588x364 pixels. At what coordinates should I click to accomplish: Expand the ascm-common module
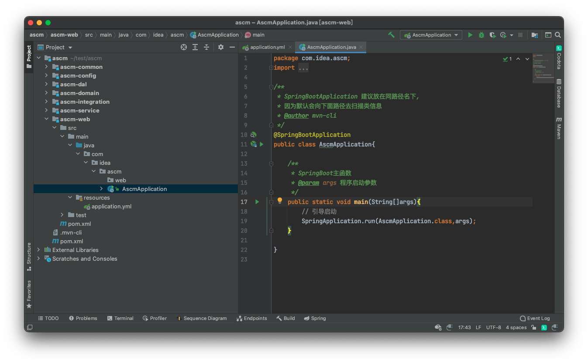pos(46,67)
